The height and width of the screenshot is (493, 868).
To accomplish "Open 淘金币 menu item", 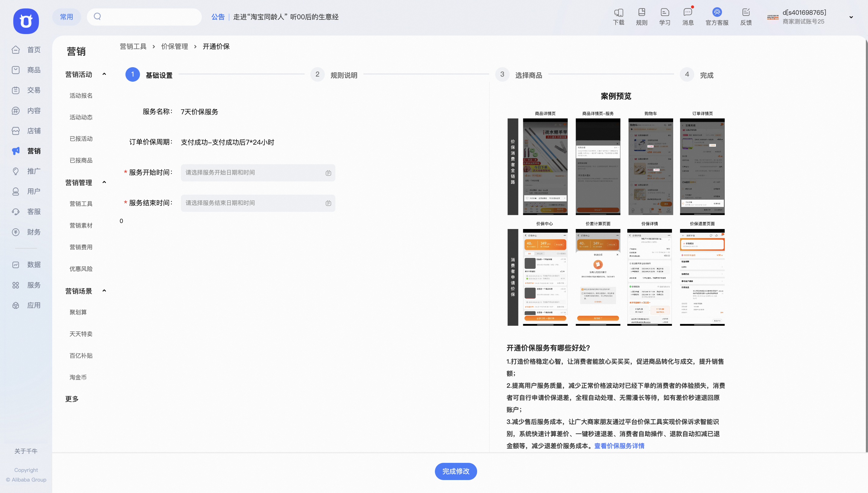I will [x=78, y=377].
